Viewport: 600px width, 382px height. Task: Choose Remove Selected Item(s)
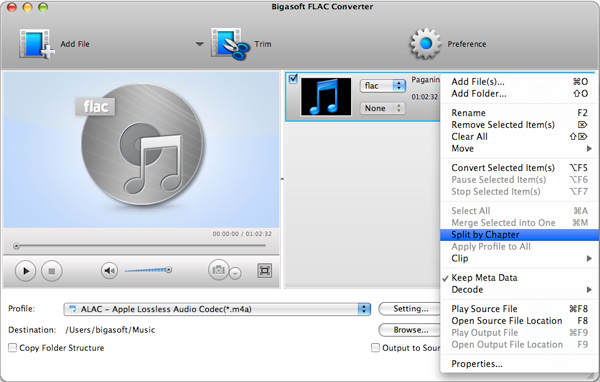click(x=519, y=125)
